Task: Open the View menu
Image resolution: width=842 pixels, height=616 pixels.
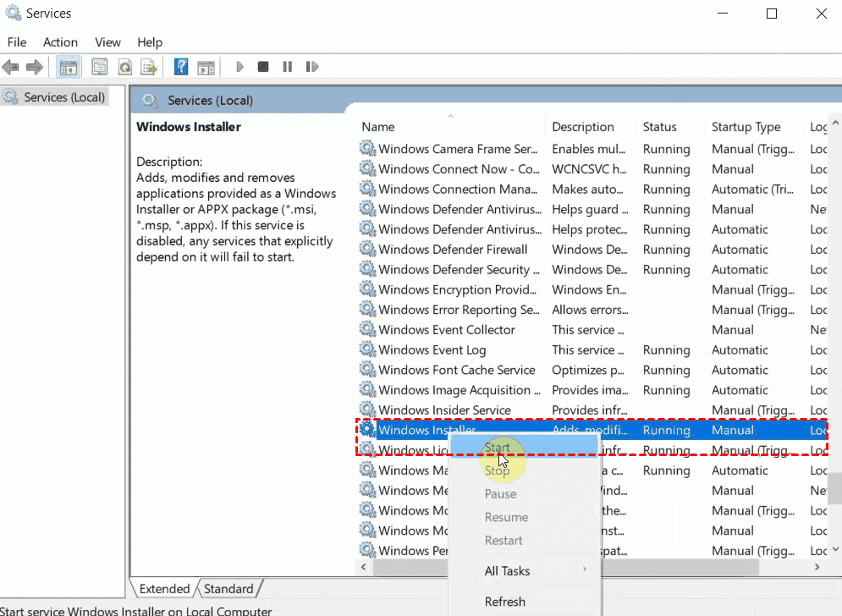Action: click(x=107, y=42)
